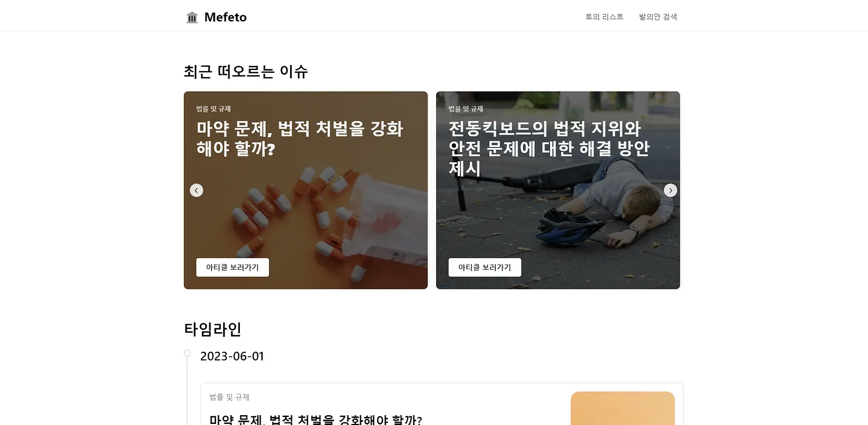Click the Mefeto brand name
The image size is (868, 425).
[225, 17]
